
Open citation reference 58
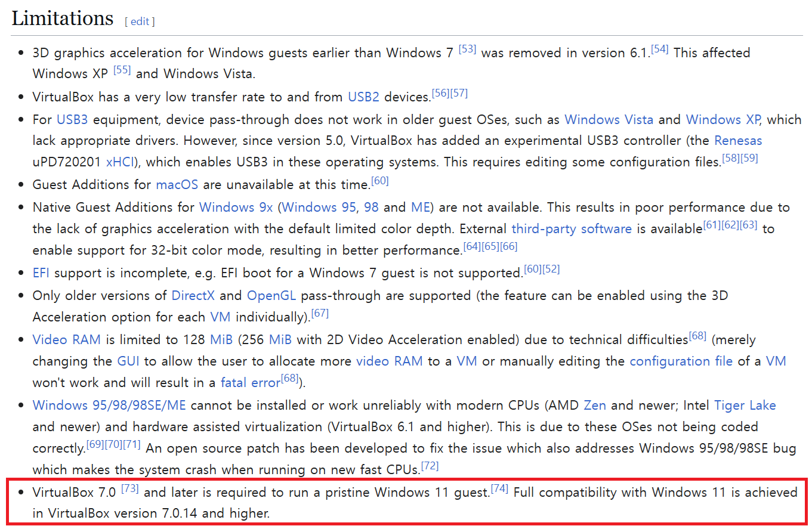pos(731,159)
